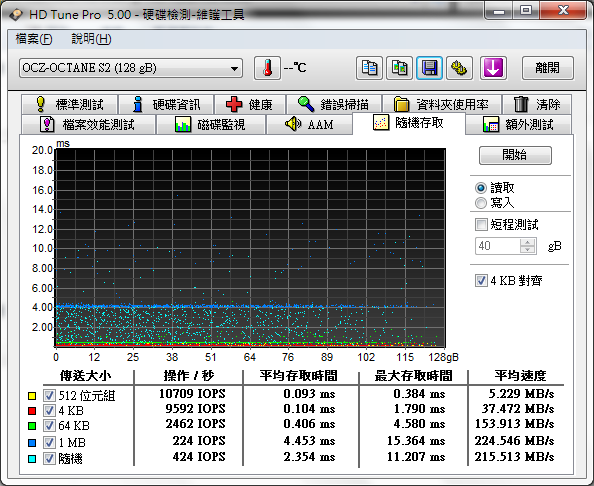Click the purple download arrow icon

(x=493, y=68)
